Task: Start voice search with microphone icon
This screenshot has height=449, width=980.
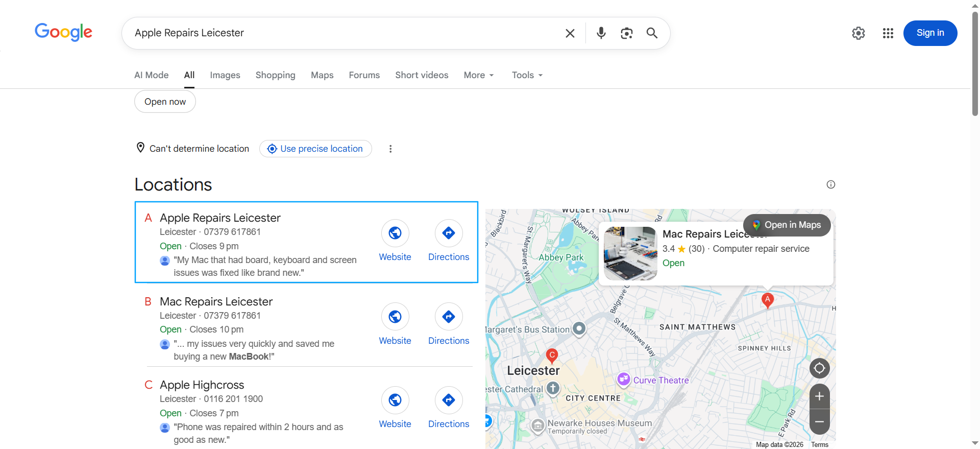Action: (601, 33)
